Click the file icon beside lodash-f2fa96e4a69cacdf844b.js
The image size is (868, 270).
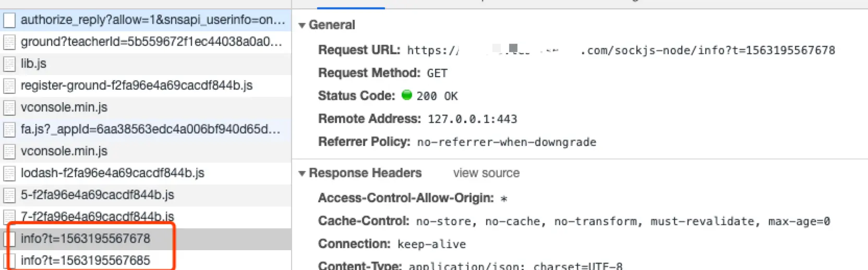[x=9, y=173]
